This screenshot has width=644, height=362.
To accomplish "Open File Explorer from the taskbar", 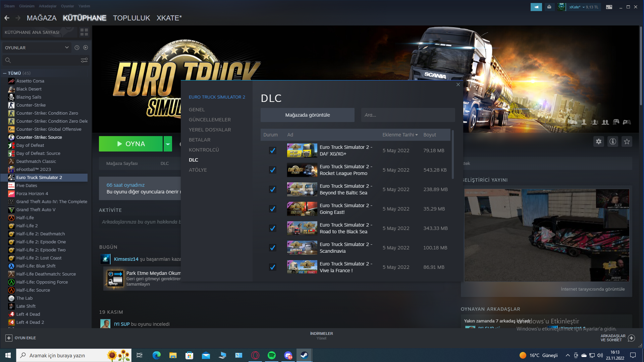I will click(173, 355).
